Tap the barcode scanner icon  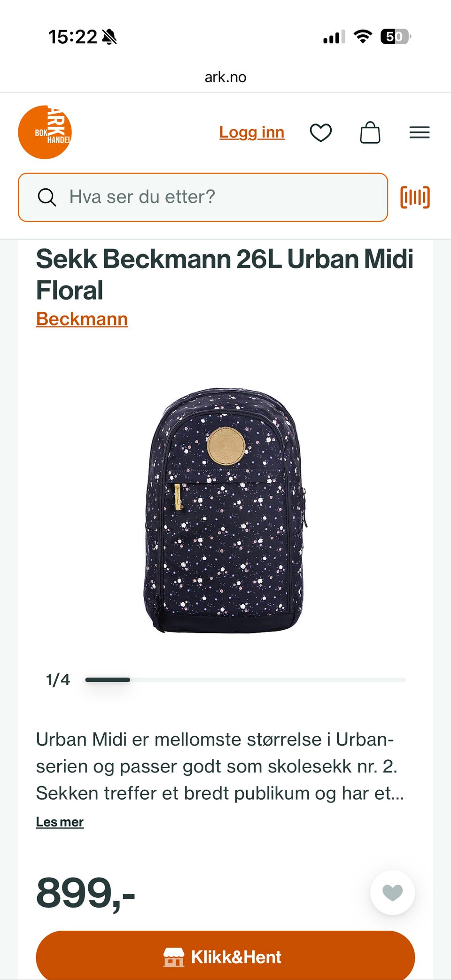(415, 197)
